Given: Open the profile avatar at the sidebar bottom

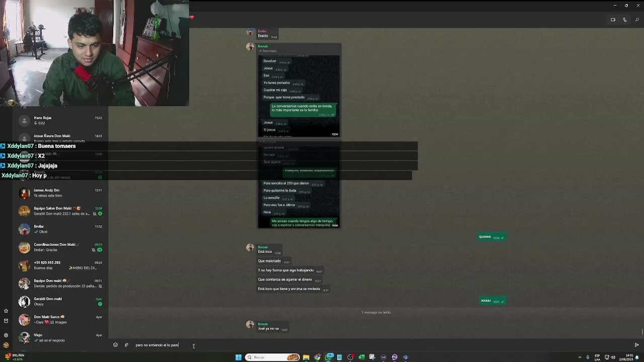Looking at the screenshot, I should (x=6, y=345).
